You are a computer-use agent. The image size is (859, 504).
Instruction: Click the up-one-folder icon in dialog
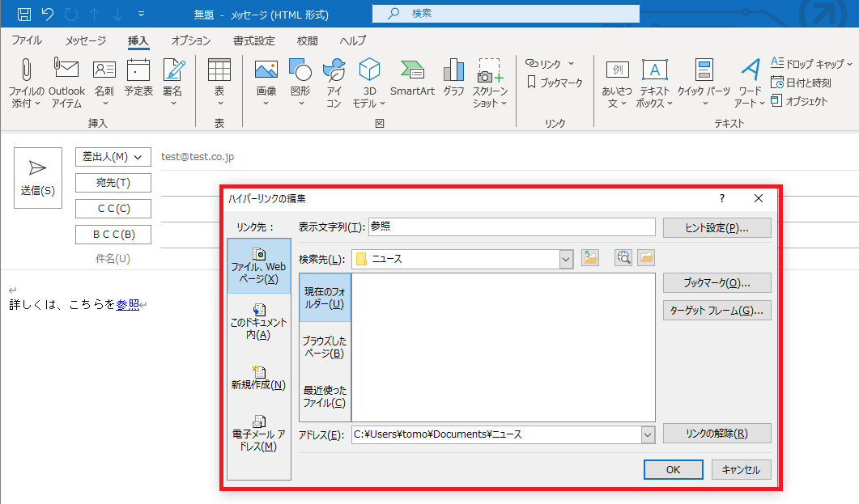click(590, 258)
